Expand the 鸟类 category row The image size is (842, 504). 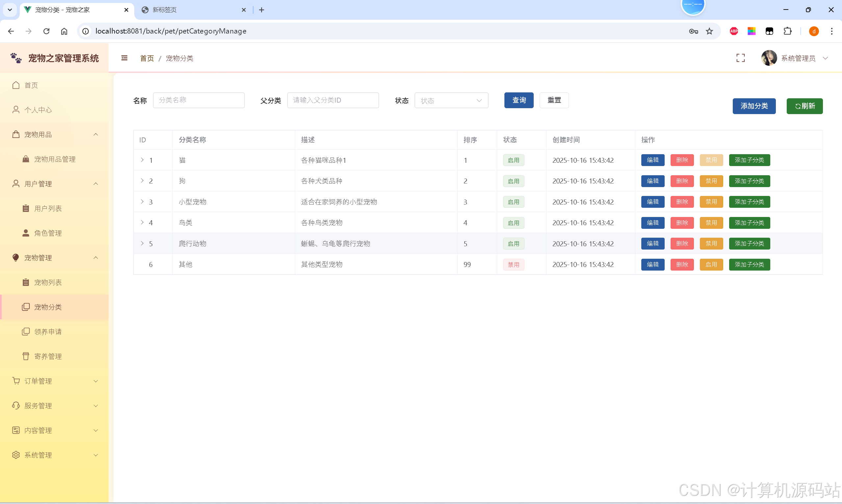tap(142, 222)
